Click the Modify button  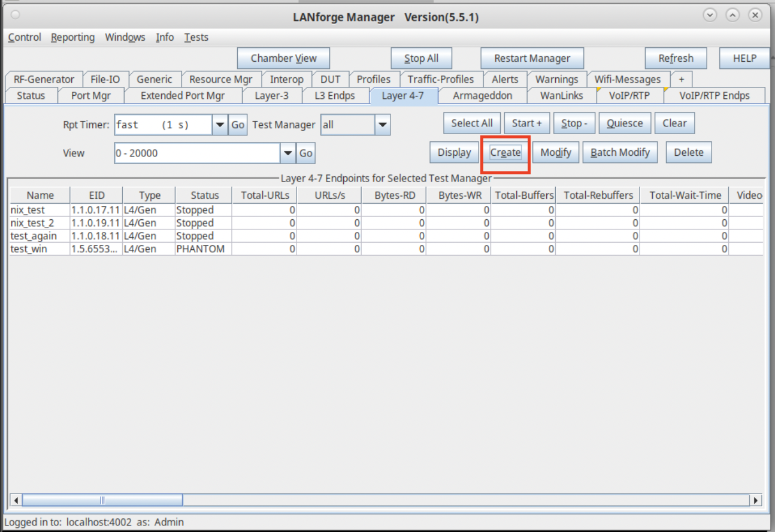[x=556, y=152]
